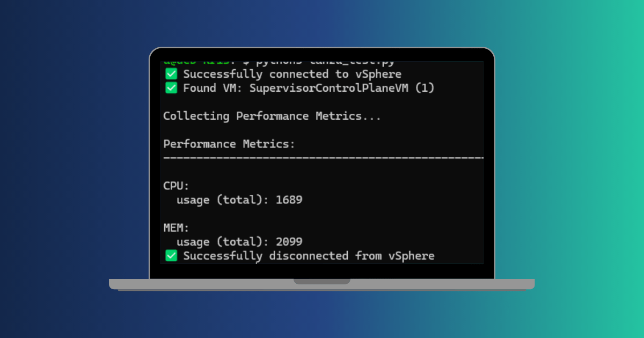644x338 pixels.
Task: Click the green checkmark next to "Found VM"
Action: pos(171,88)
